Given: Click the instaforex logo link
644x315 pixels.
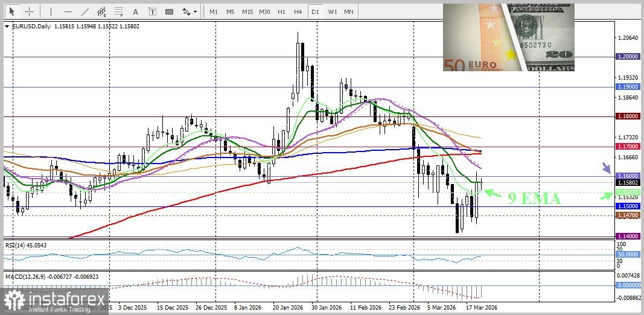Looking at the screenshot, I should tap(56, 301).
